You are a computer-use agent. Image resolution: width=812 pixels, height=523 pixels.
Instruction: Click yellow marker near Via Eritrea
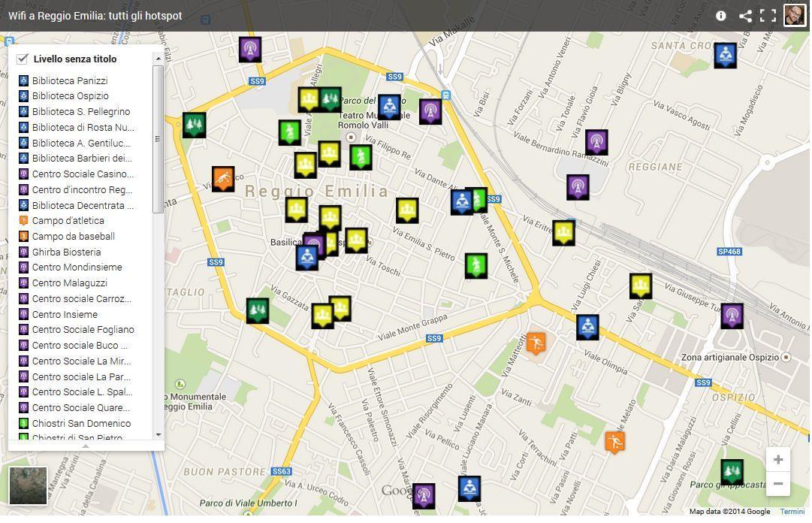(x=563, y=232)
